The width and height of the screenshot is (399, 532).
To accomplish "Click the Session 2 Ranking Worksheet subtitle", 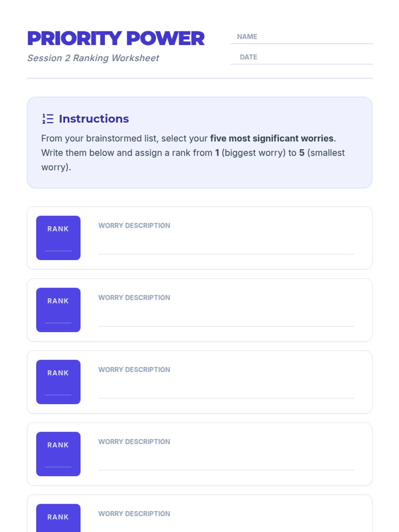I will point(93,58).
